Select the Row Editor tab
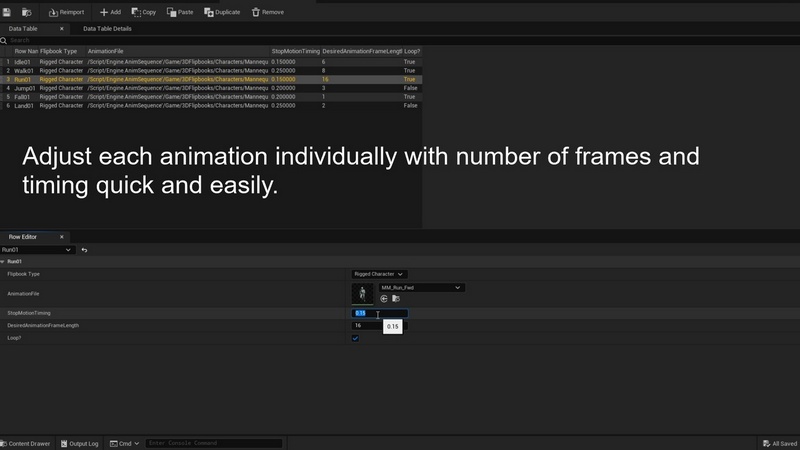 tap(23, 237)
